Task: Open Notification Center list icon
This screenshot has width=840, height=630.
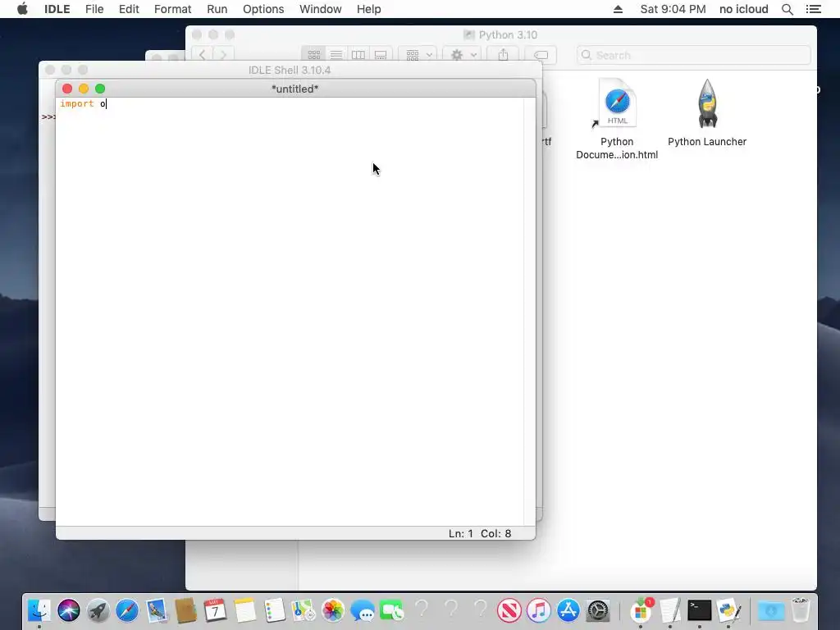Action: coord(813,9)
